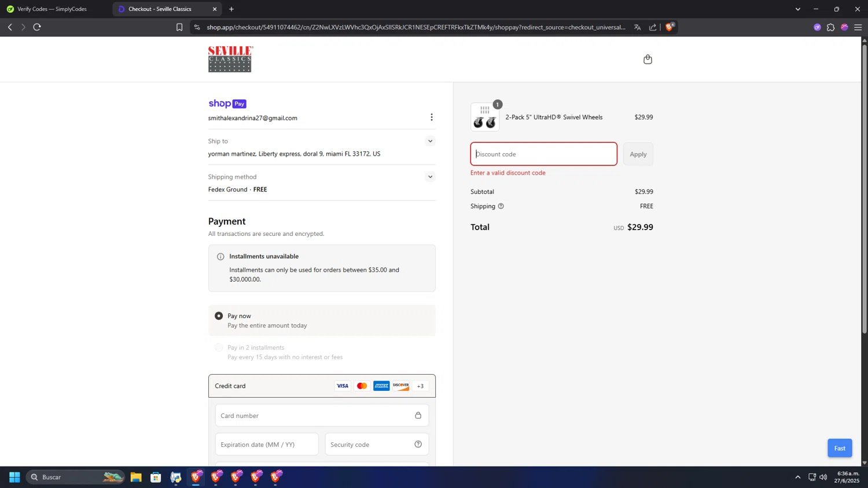Image resolution: width=868 pixels, height=488 pixels.
Task: Click the share page icon
Action: pyautogui.click(x=653, y=27)
